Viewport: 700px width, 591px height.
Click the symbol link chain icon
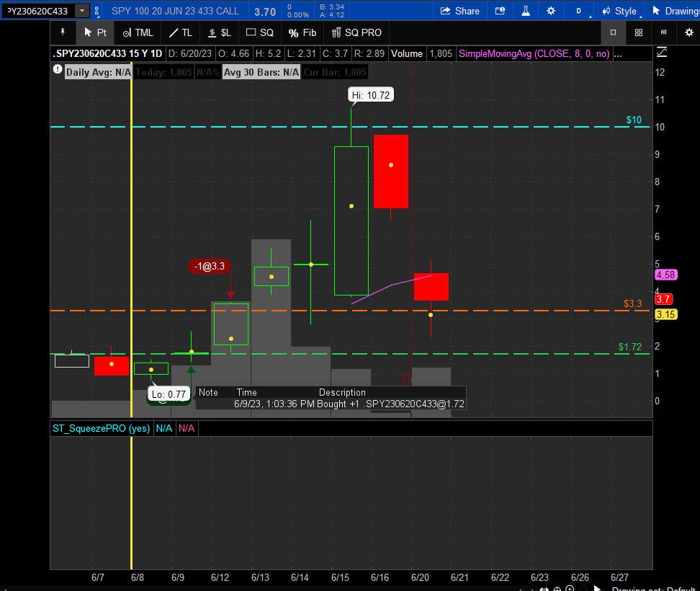click(x=97, y=11)
